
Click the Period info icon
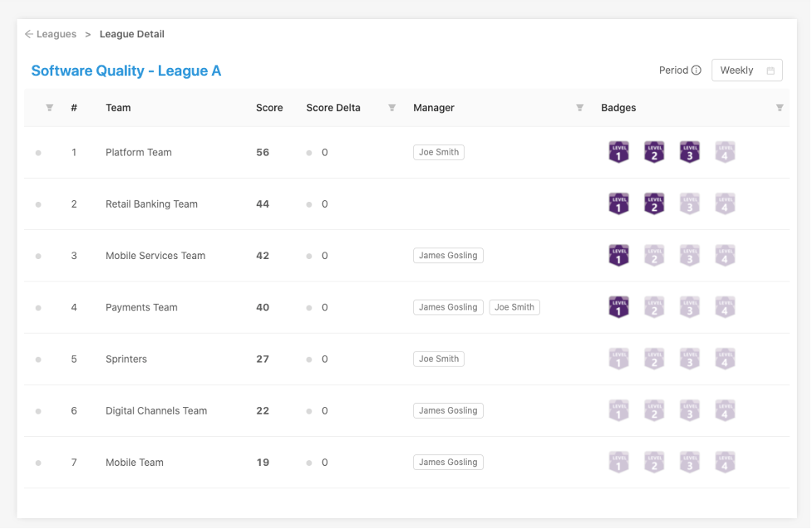click(696, 71)
